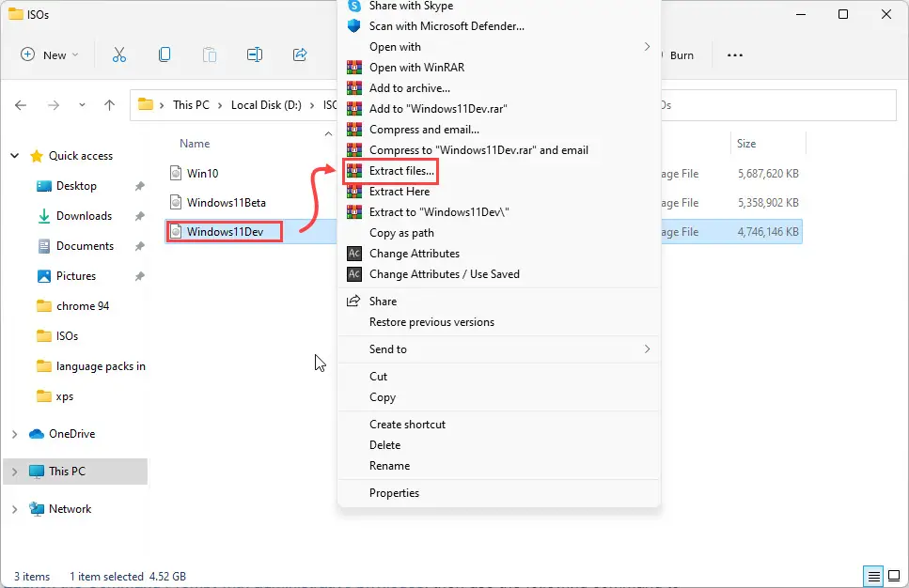
Task: Switch to details view icon
Action: click(x=873, y=577)
